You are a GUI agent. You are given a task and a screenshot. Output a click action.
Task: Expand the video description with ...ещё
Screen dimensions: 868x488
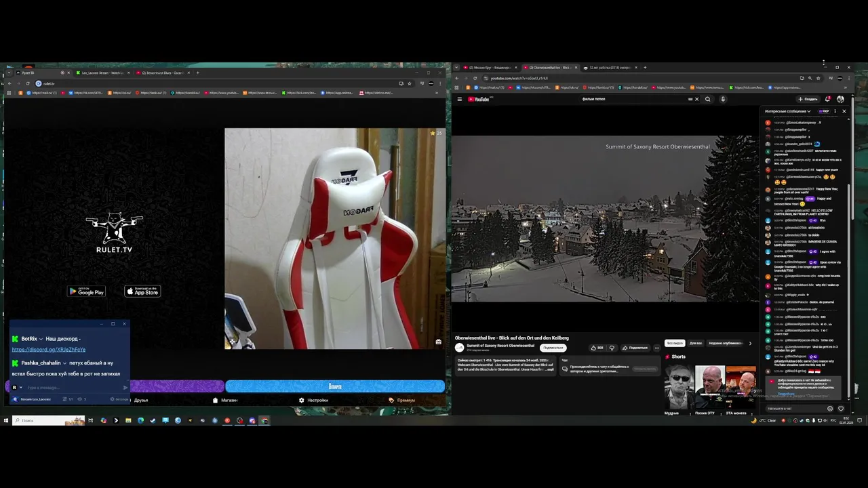(x=550, y=369)
